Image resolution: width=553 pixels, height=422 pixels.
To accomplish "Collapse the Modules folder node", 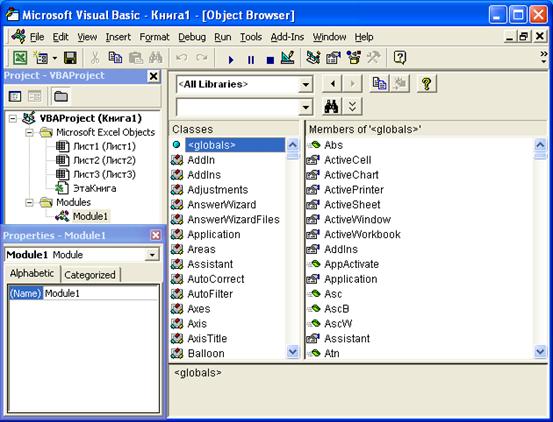I will [29, 202].
